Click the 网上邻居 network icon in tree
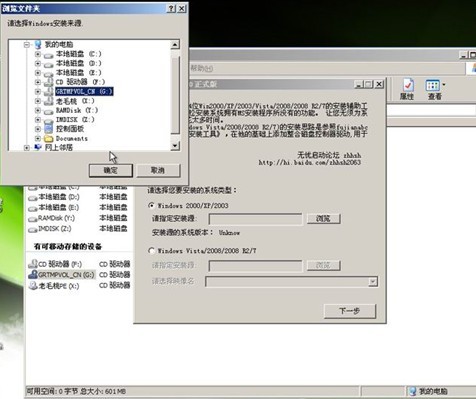Image resolution: width=476 pixels, height=399 pixels. coord(38,147)
